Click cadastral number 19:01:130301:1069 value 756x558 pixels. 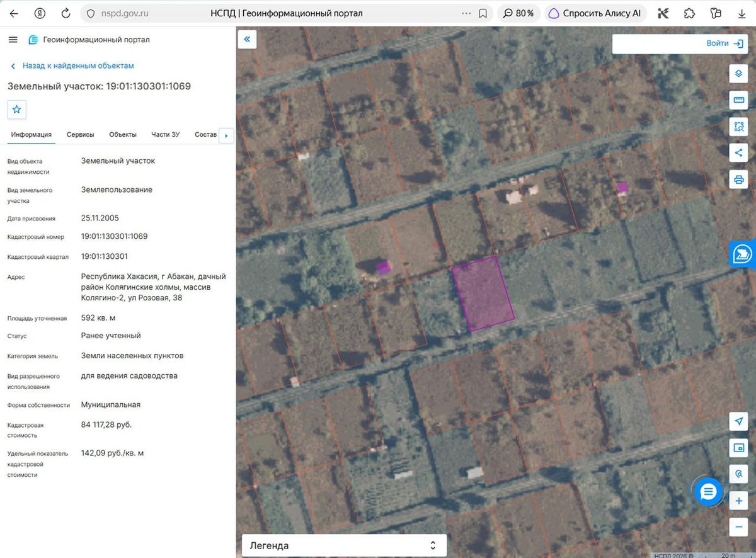[x=115, y=236]
